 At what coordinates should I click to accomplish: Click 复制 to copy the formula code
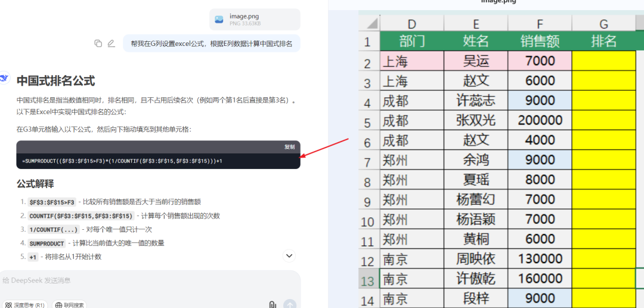coord(290,147)
